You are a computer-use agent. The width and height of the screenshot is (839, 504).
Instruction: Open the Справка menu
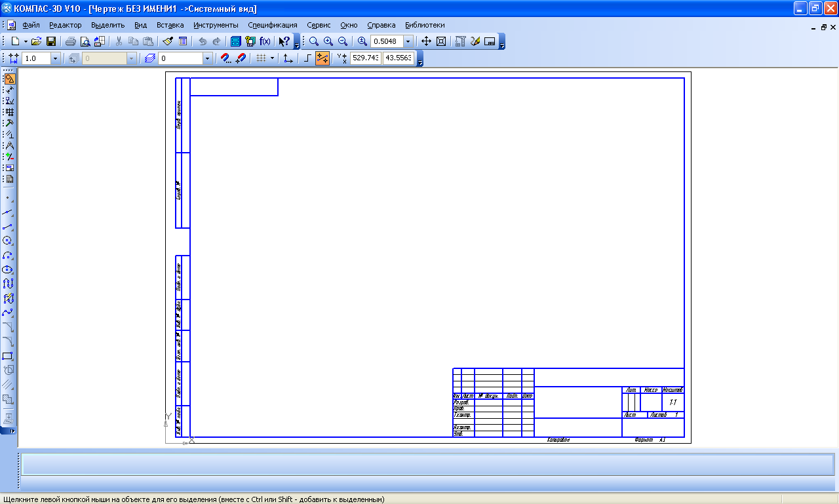click(x=381, y=25)
